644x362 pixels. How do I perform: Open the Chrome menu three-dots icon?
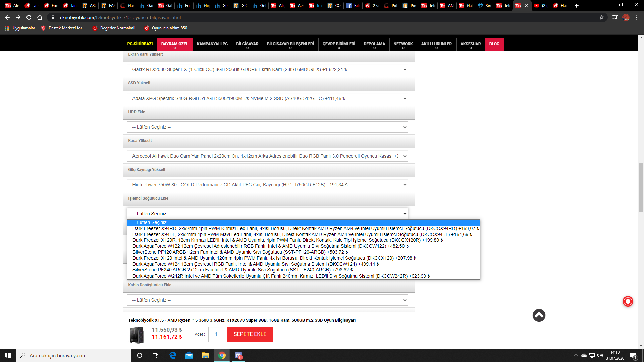[637, 17]
